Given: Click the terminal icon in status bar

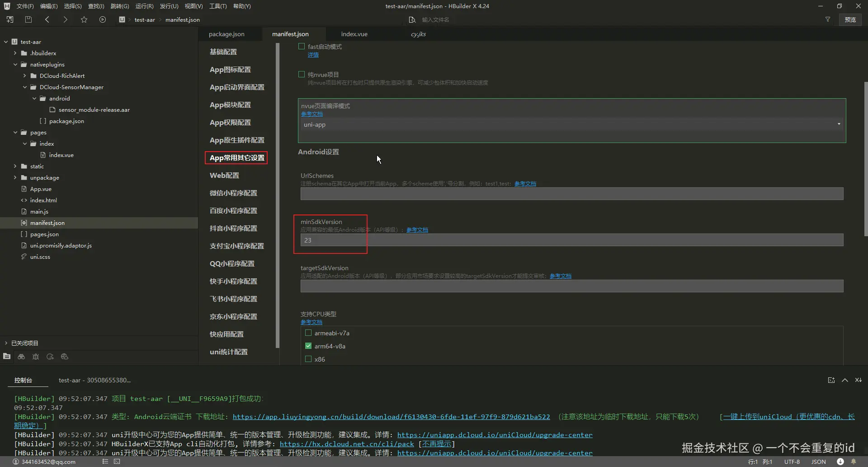Looking at the screenshot, I should tap(117, 462).
